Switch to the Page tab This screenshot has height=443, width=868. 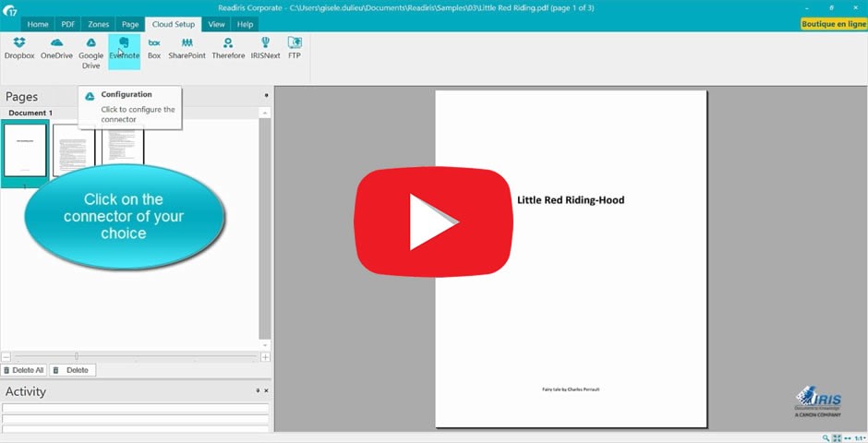[x=130, y=24]
